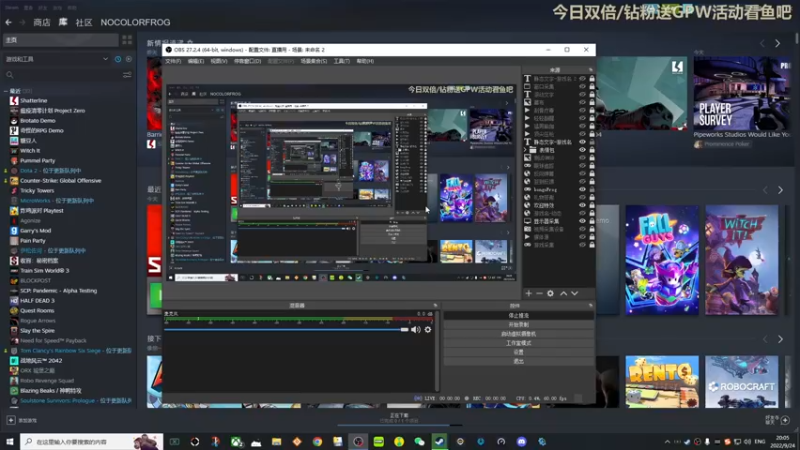
Task: Advance the Fall Guys row carousel right
Action: [781, 190]
